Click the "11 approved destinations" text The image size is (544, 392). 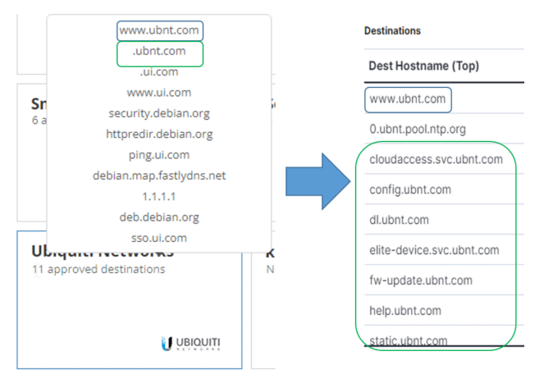point(98,269)
